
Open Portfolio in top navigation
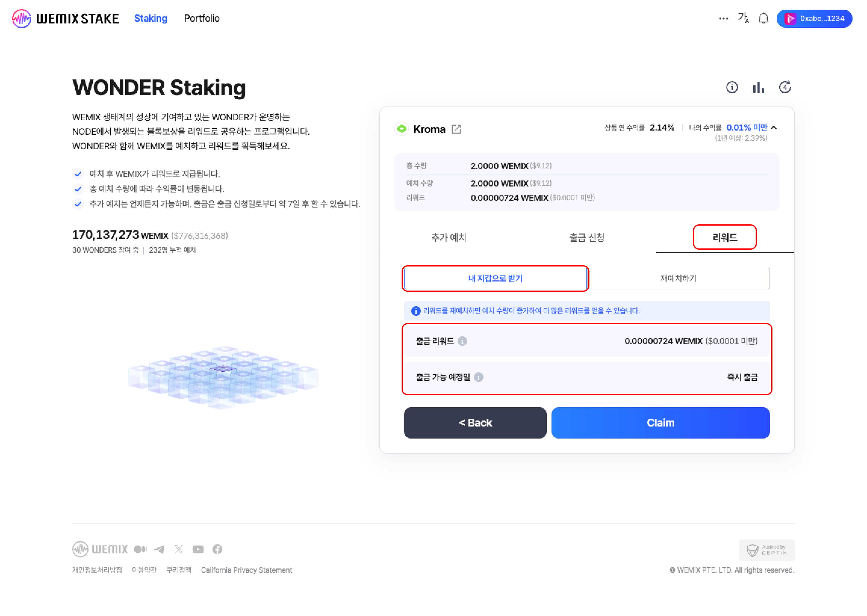202,18
